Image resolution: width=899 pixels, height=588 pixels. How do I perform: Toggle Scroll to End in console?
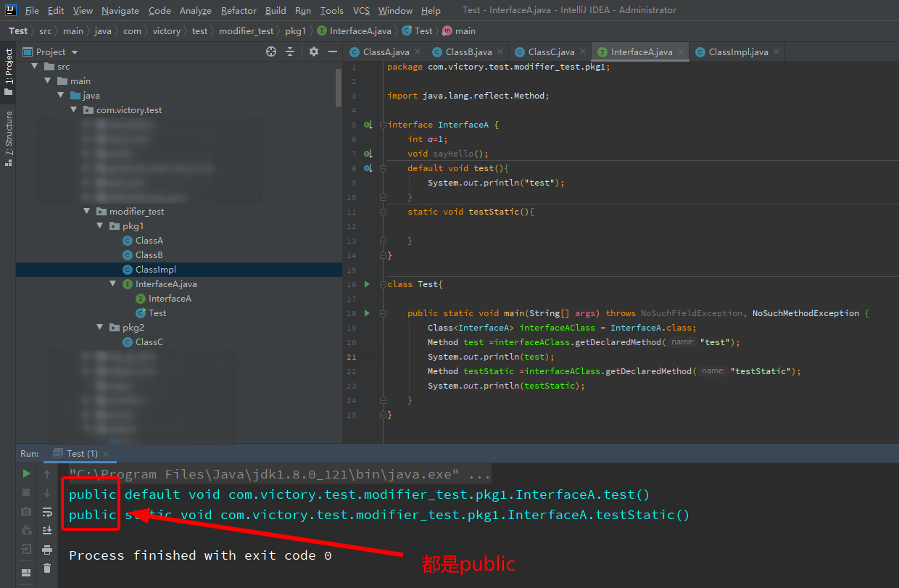point(47,530)
